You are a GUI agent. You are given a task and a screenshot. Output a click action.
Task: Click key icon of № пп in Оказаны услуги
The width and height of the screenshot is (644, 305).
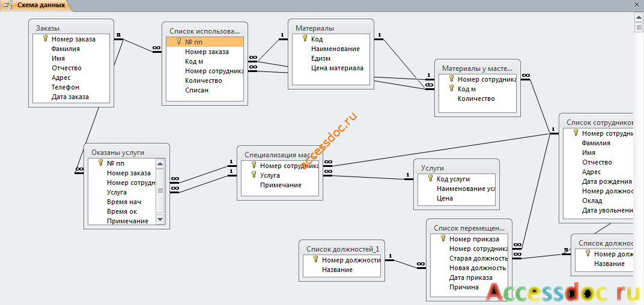(100, 163)
